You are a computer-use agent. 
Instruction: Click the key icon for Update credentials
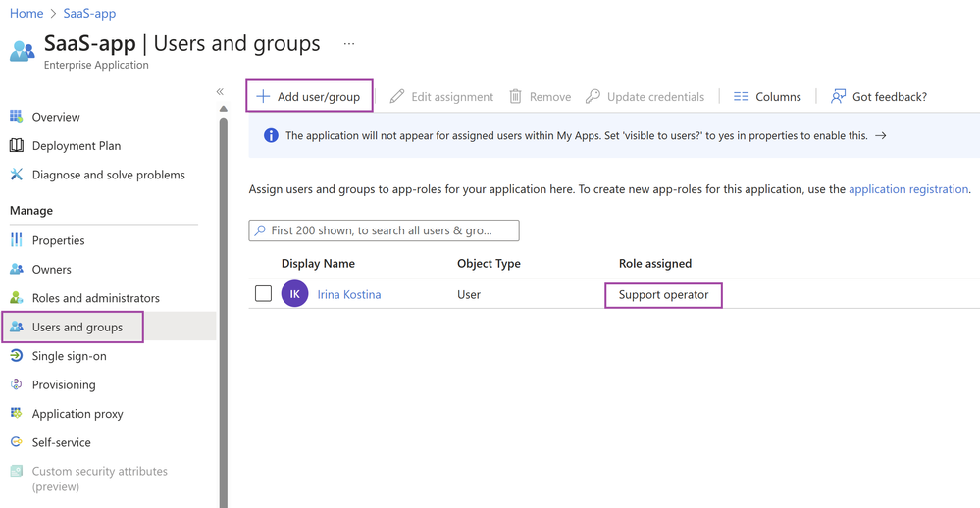click(593, 96)
